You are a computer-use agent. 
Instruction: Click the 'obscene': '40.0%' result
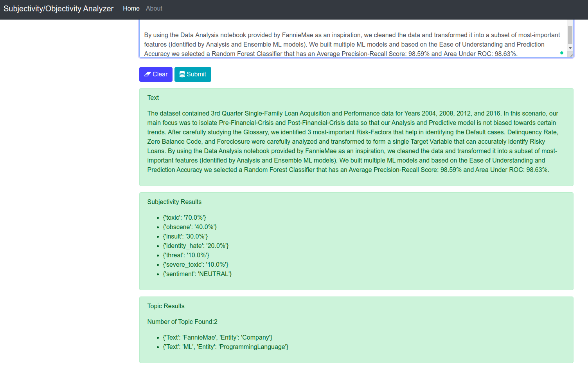coord(190,227)
